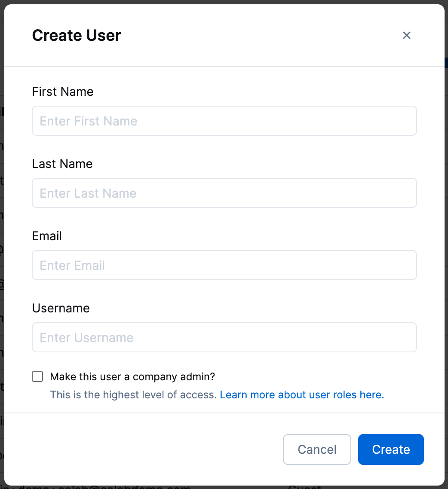This screenshot has width=448, height=489.
Task: Click the partially hidden email below the dialog
Action: (107, 487)
